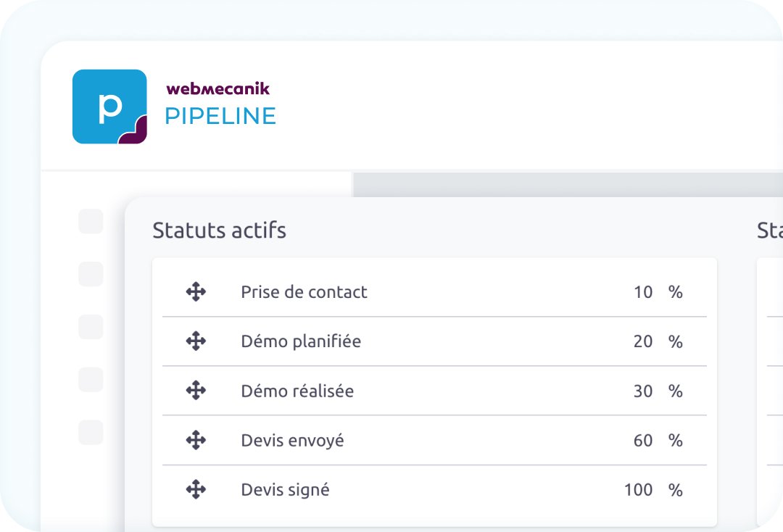The width and height of the screenshot is (783, 532).
Task: Click the Statuts actifs heading
Action: point(219,230)
